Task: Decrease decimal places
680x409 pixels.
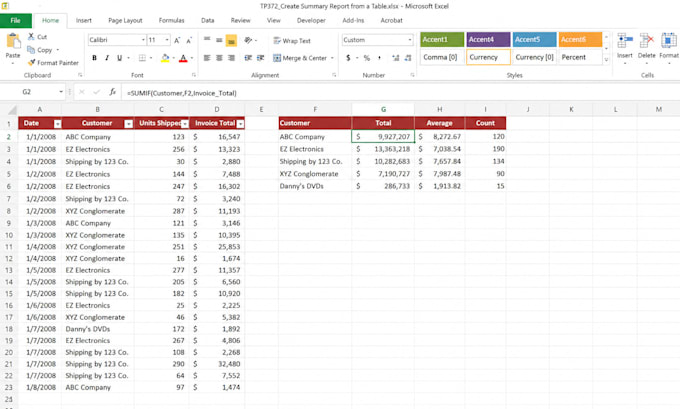Action: tap(408, 58)
